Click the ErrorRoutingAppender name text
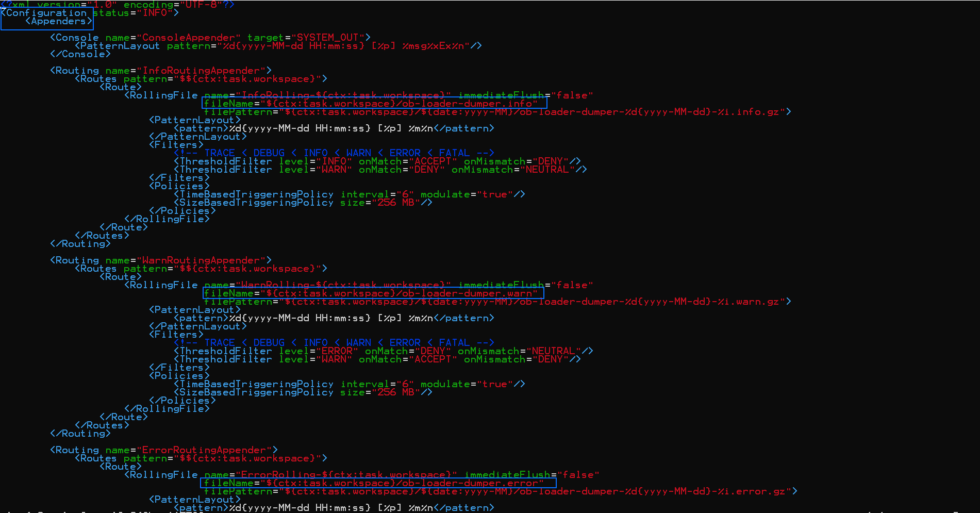 pos(207,450)
